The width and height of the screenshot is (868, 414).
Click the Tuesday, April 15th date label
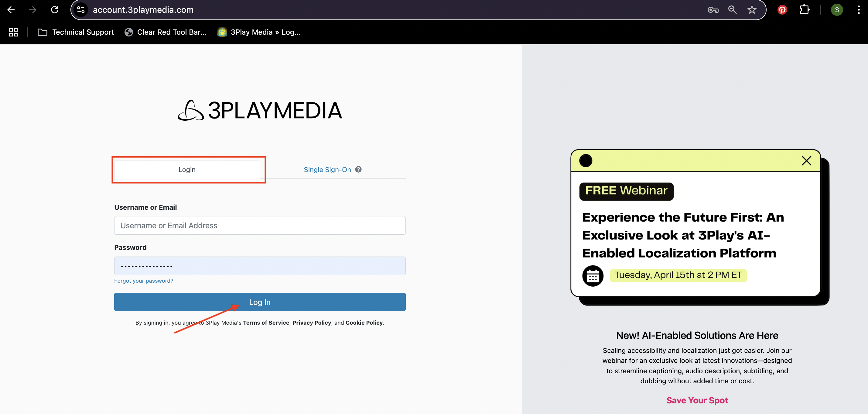click(678, 275)
